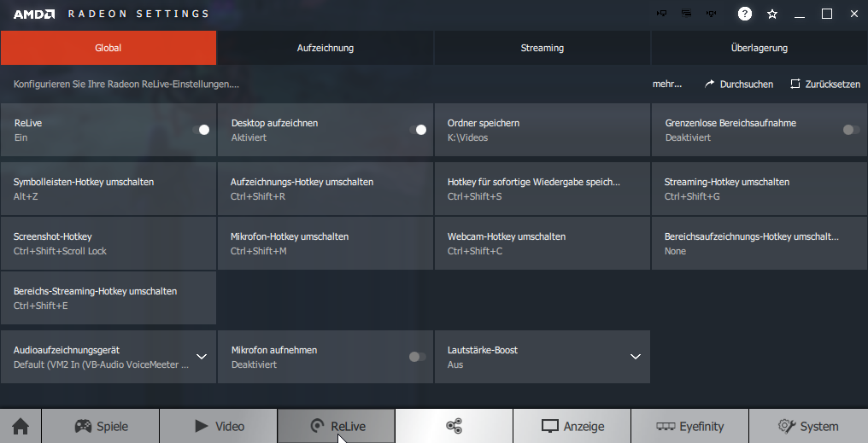Switch to the Aufzeichnung tab

click(325, 48)
